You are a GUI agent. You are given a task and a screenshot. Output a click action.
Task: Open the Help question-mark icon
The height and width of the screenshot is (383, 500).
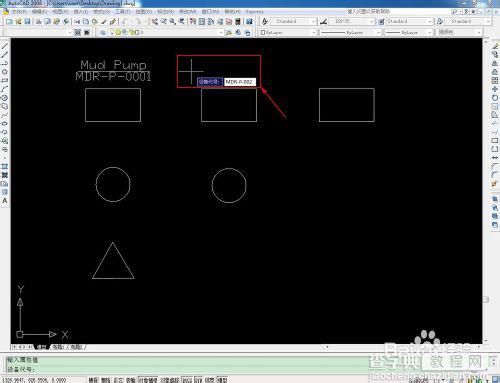pyautogui.click(x=249, y=22)
